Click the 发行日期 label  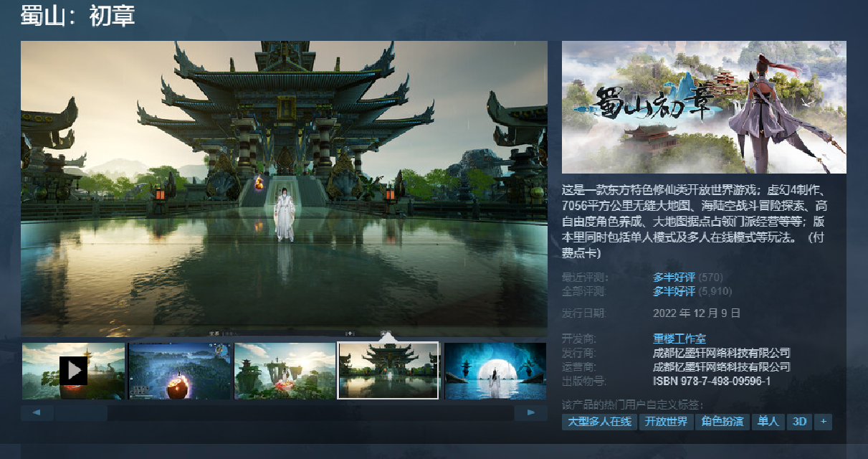click(585, 313)
